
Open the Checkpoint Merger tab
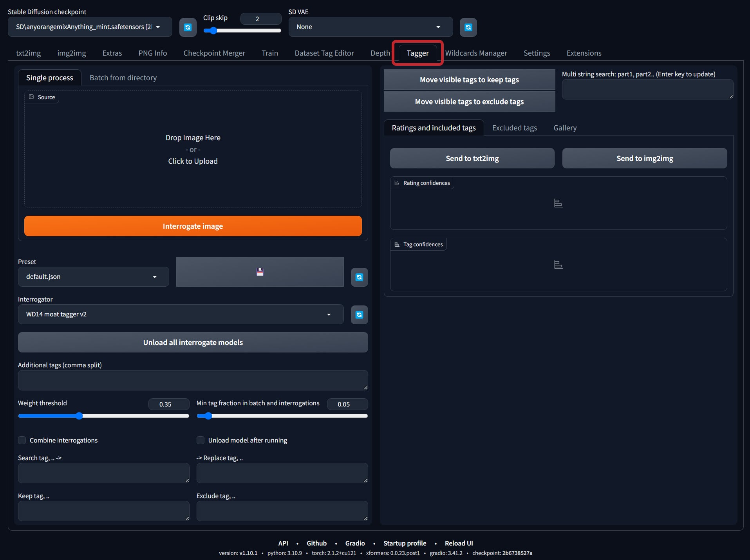point(214,53)
